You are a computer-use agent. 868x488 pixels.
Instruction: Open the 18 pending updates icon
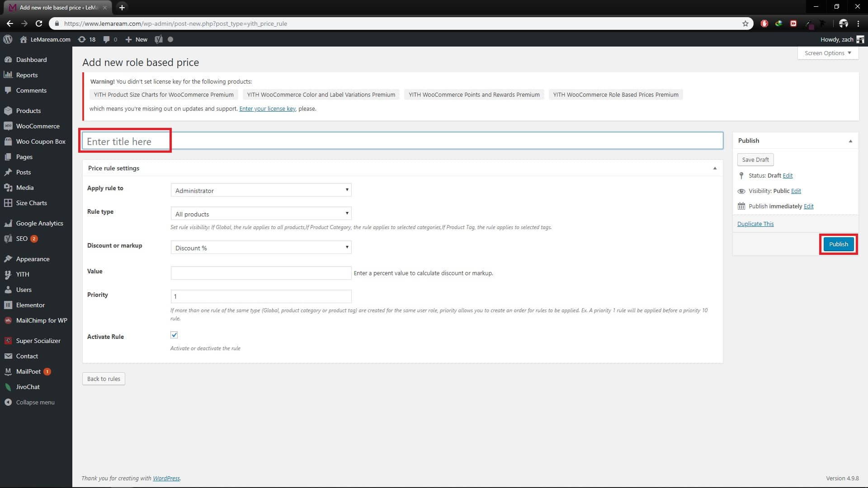tap(87, 39)
